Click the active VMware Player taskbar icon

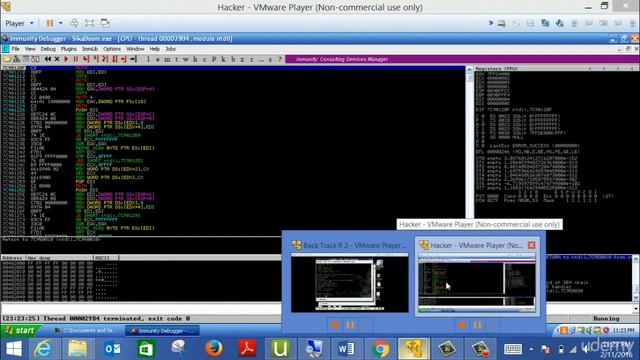pos(413,349)
